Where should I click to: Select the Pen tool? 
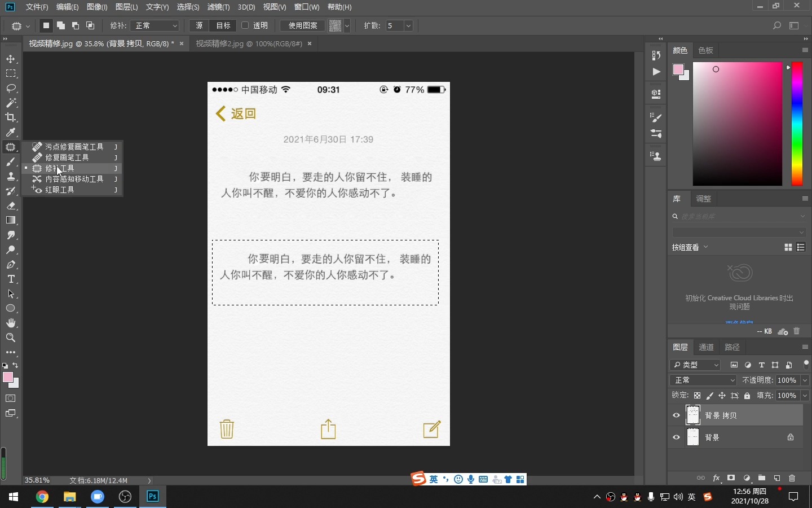pos(11,265)
